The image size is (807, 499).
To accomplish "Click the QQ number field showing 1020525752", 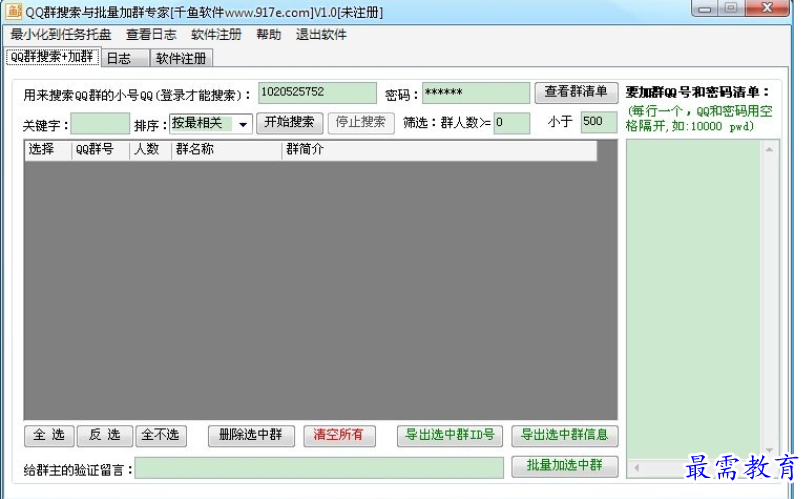I will point(317,93).
